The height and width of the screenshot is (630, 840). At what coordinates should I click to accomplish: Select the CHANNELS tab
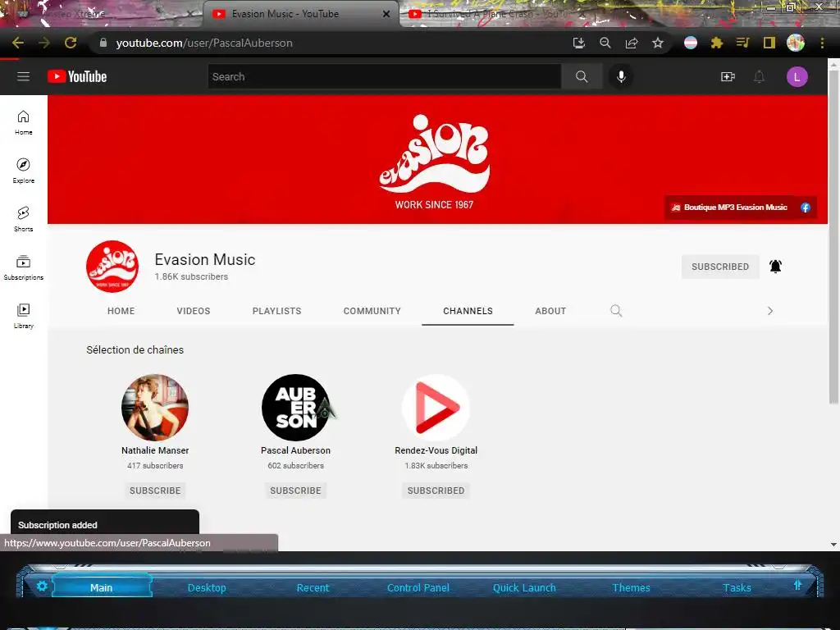(x=468, y=311)
